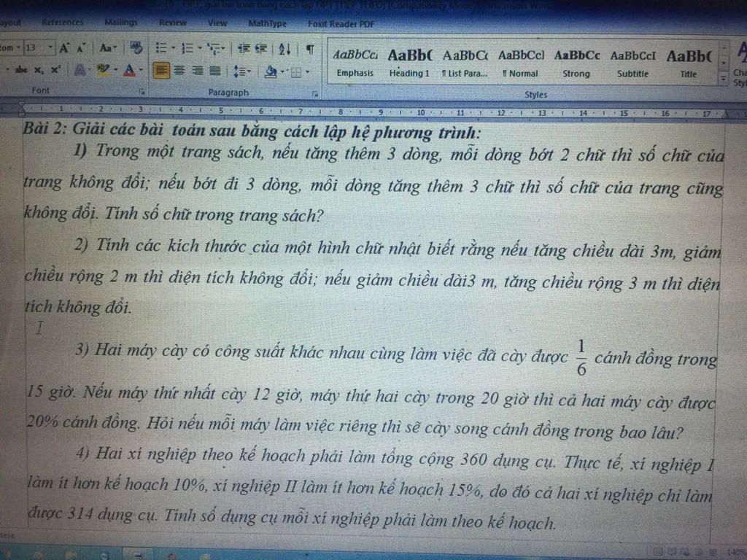Click the word 'sách?' ending problem 1
Screen dimensions: 747x560
(303, 215)
